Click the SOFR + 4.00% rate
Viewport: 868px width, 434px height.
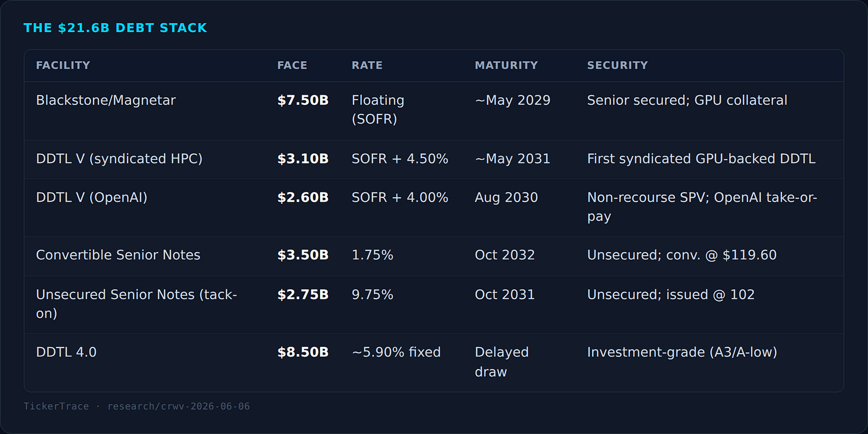point(400,197)
